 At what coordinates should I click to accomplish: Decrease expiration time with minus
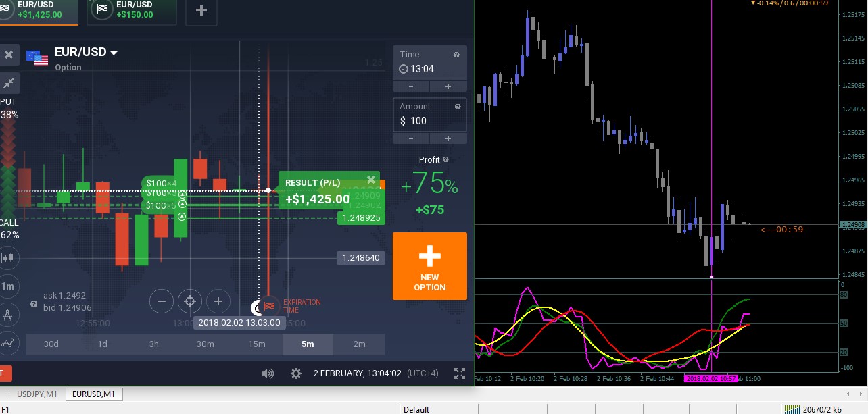411,86
